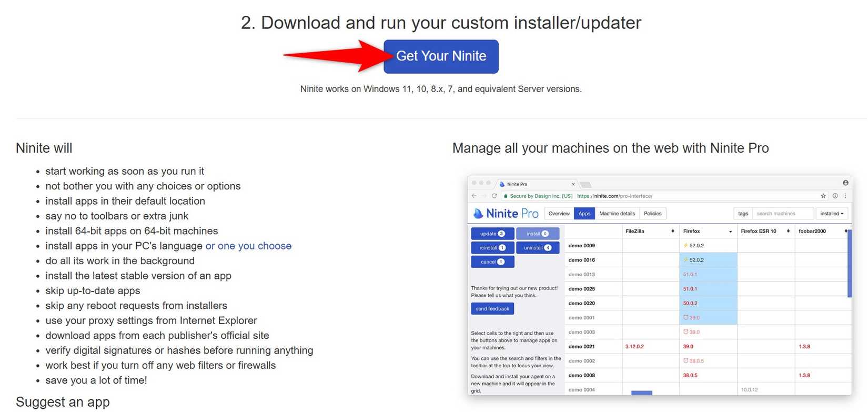Click 'save you a lot of time!' list item
Viewport: 868px width, 412px height.
pyautogui.click(x=96, y=380)
